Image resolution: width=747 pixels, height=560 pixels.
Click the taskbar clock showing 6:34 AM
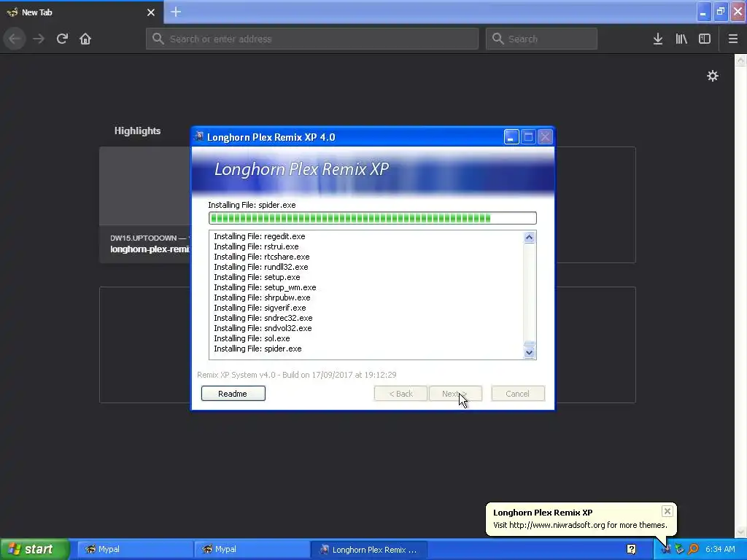point(720,549)
